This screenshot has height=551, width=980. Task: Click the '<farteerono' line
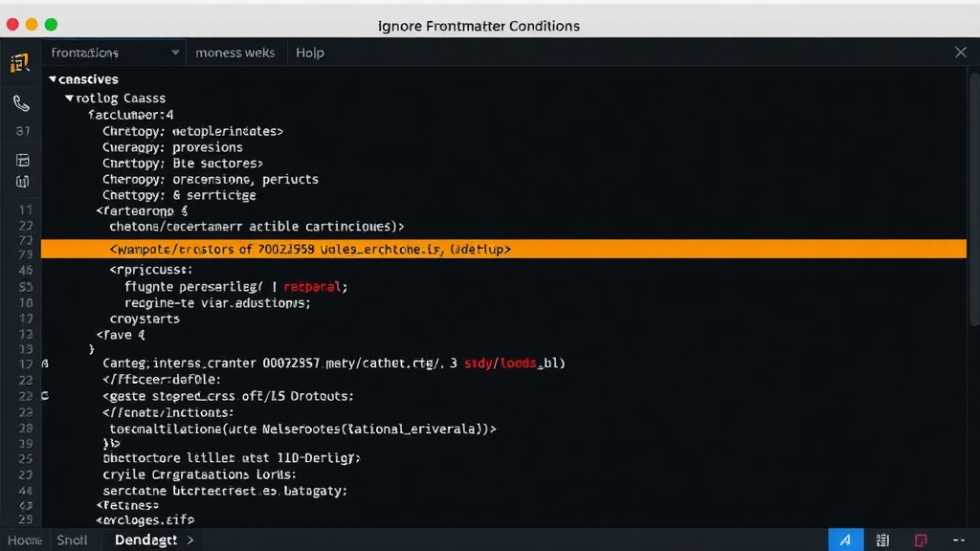tap(142, 211)
